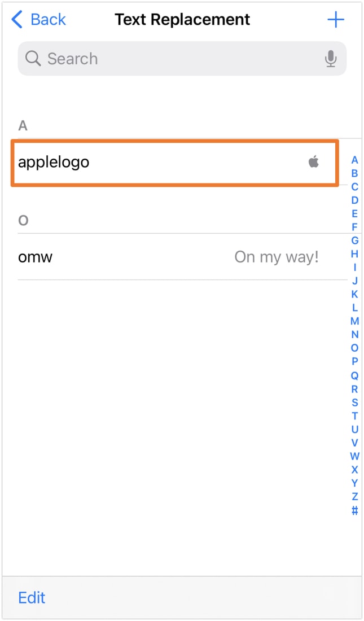This screenshot has width=364, height=621.
Task: Tap the magnifying glass search icon
Action: (x=32, y=58)
